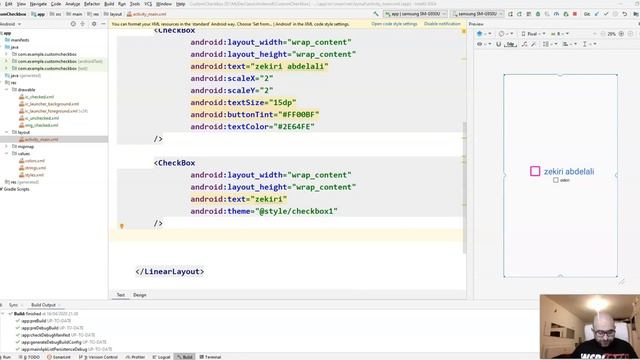Image resolution: width=640 pixels, height=360 pixels.
Task: Select the Build Output tab
Action: (x=43, y=305)
